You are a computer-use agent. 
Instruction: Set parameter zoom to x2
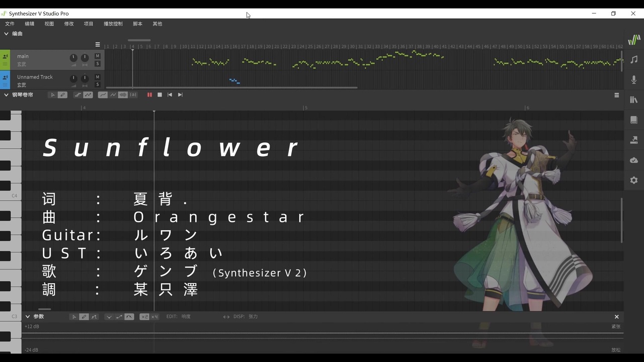tap(144, 317)
